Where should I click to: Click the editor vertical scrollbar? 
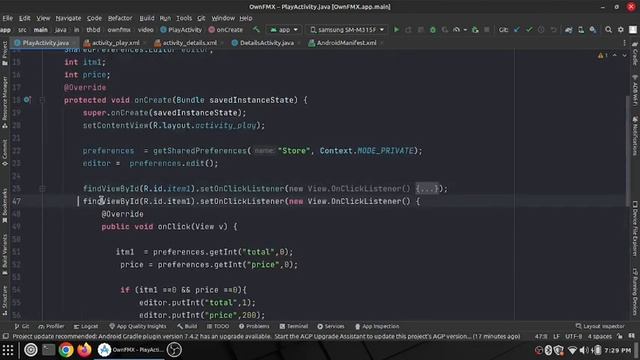628,151
